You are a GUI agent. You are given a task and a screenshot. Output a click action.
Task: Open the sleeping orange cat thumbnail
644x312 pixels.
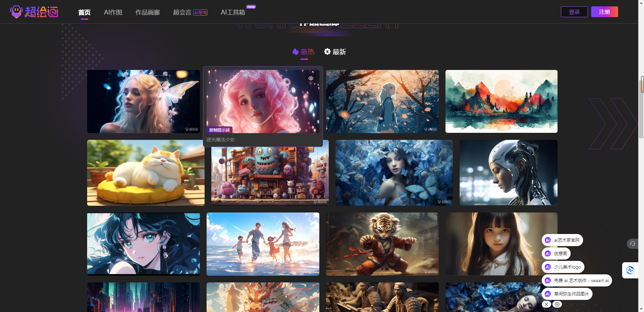point(146,173)
